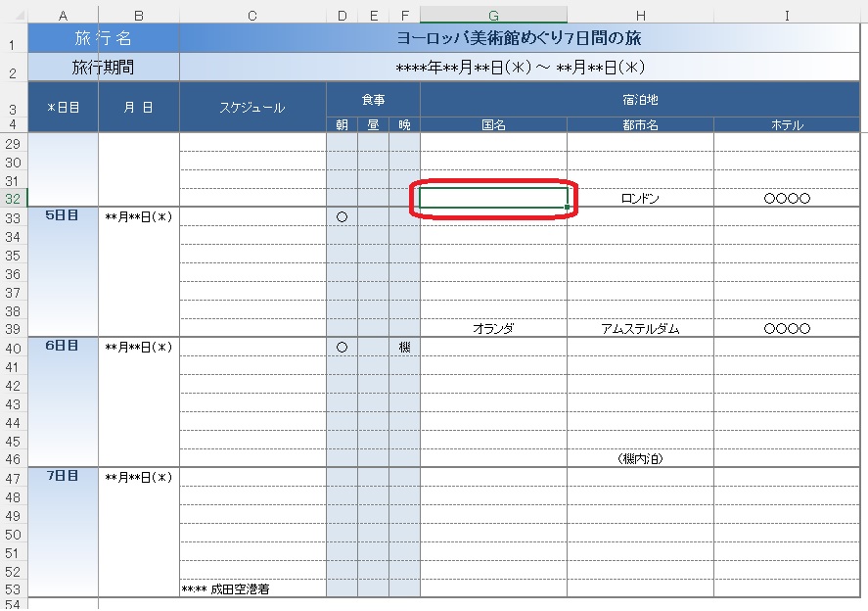Viewport: 868px width, 611px height.
Task: Select the 旅行期間 label cell
Action: click(104, 68)
